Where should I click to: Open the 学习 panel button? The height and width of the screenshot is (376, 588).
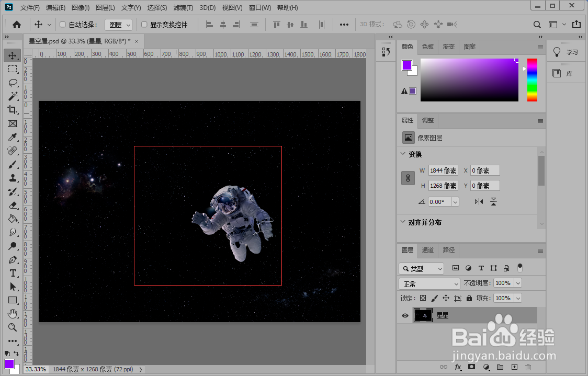566,52
